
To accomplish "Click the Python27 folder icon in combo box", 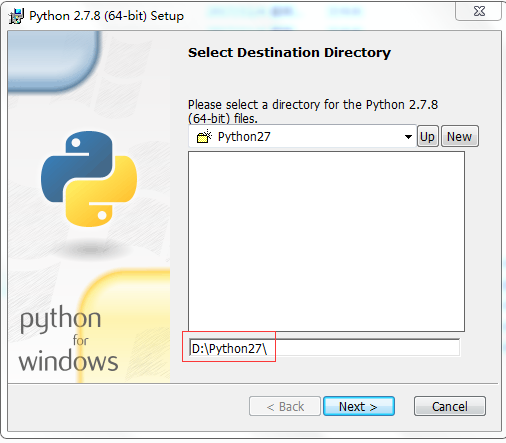I will pyautogui.click(x=204, y=136).
